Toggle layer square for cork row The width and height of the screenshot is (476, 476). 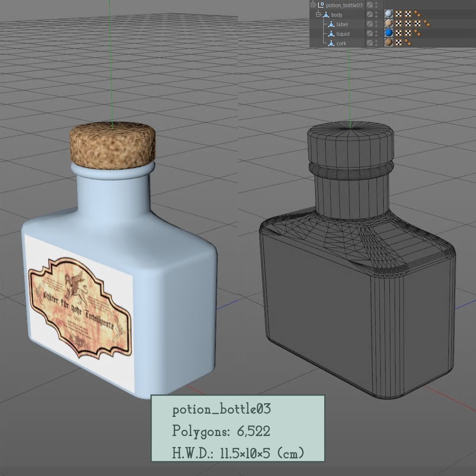tap(369, 43)
